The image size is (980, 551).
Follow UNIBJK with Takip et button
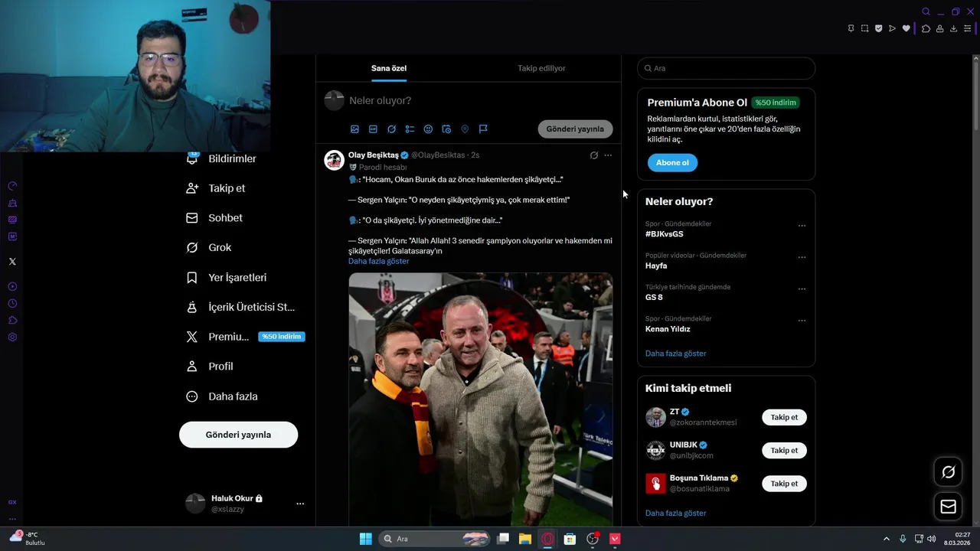click(x=784, y=451)
